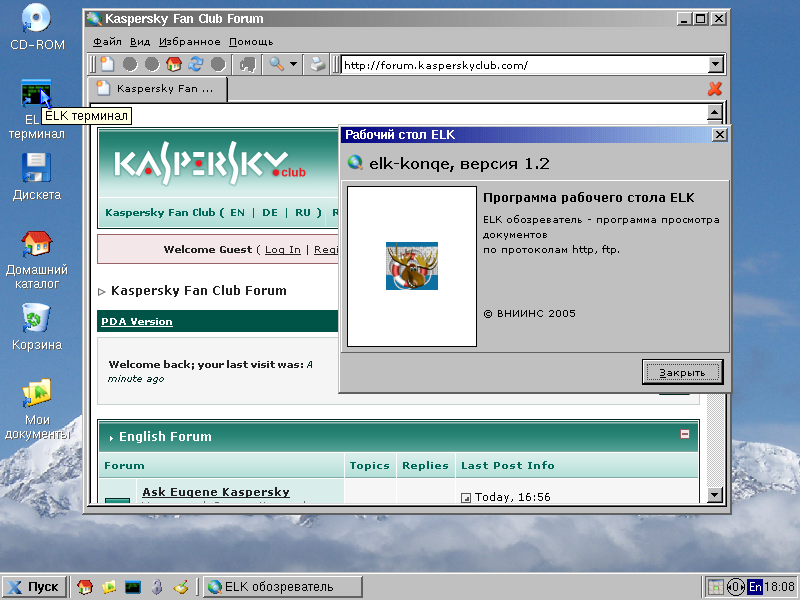
Task: Open the RU language link
Action: [x=303, y=213]
